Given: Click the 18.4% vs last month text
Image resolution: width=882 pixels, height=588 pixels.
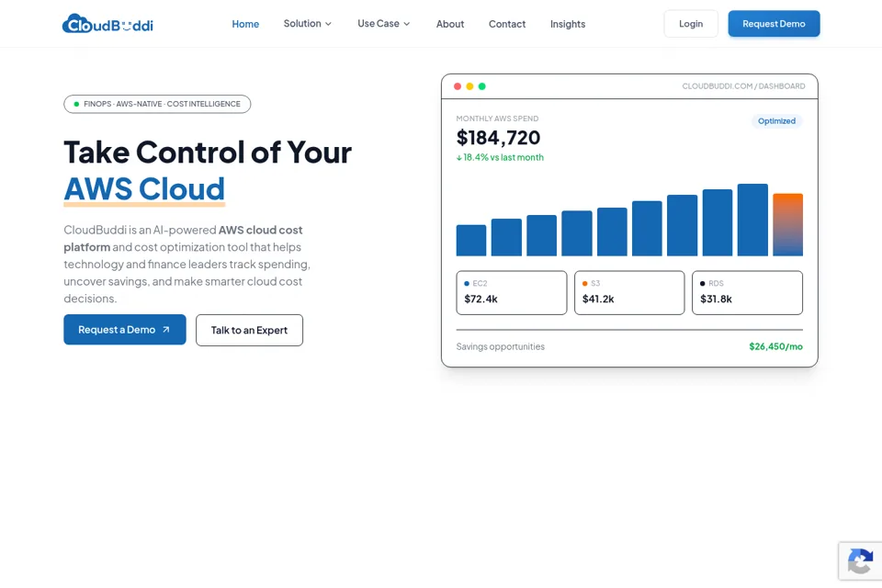Looking at the screenshot, I should [500, 157].
